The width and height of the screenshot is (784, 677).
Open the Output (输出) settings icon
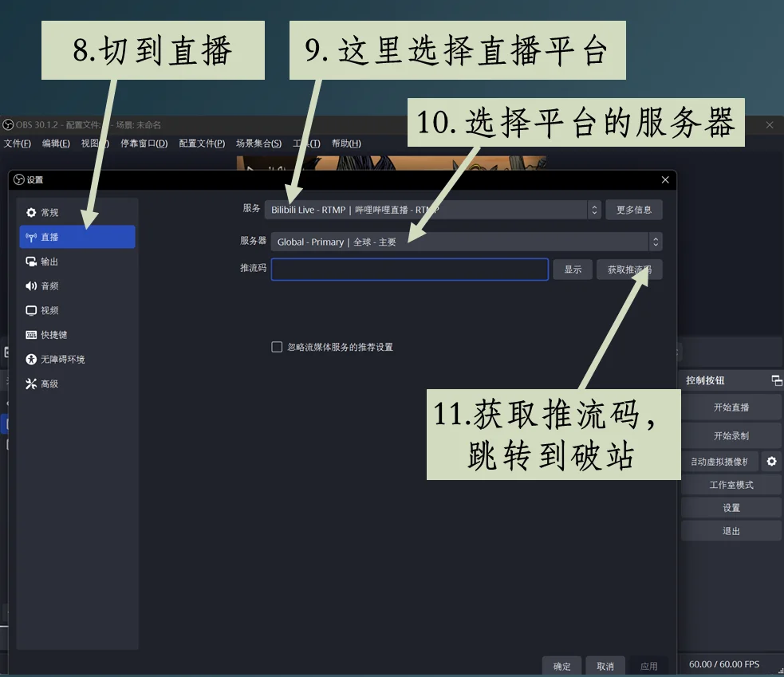[x=31, y=262]
